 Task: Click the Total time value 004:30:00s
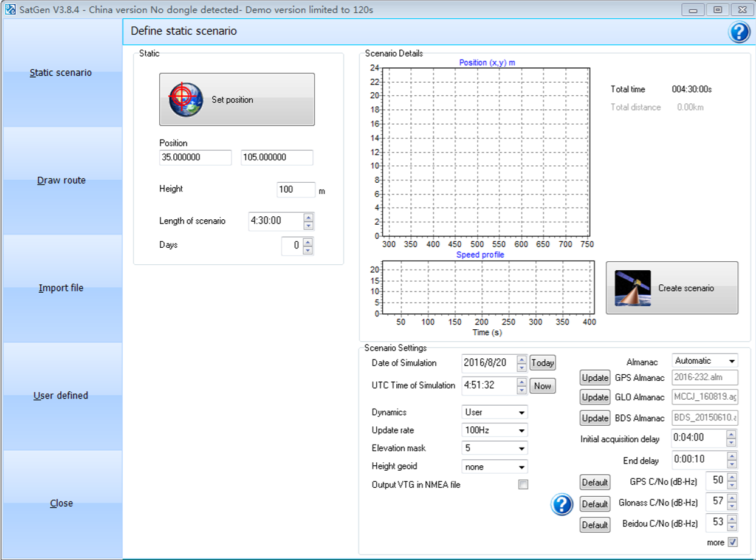coord(692,89)
